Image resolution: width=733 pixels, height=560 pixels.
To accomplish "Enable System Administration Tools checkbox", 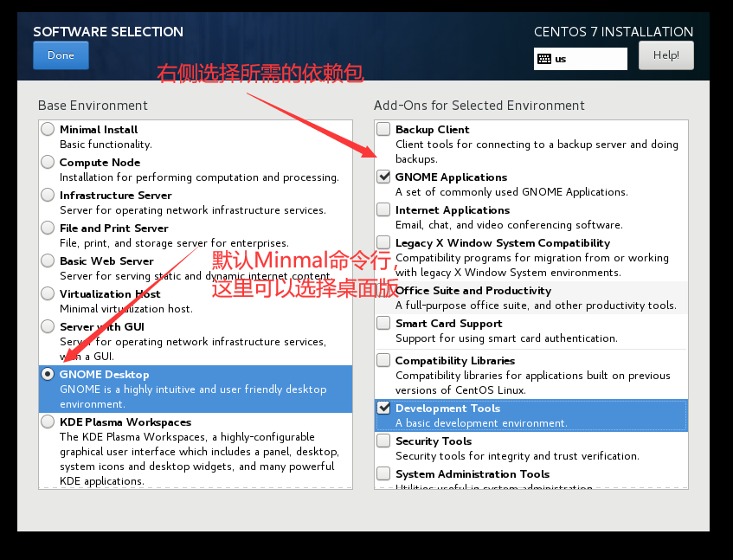I will pyautogui.click(x=383, y=473).
